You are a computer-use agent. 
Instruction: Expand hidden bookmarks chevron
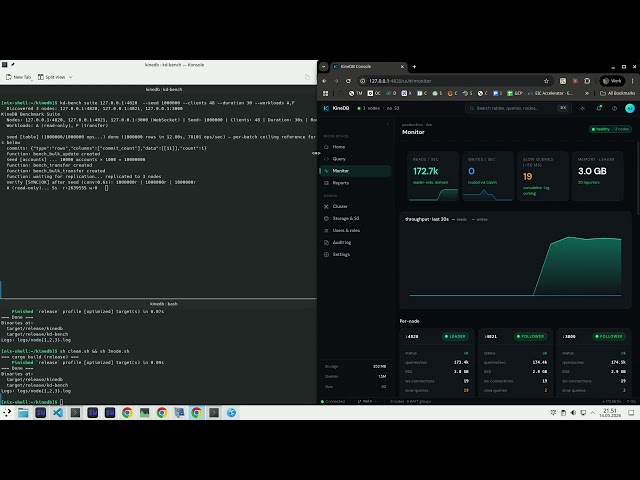coord(587,93)
